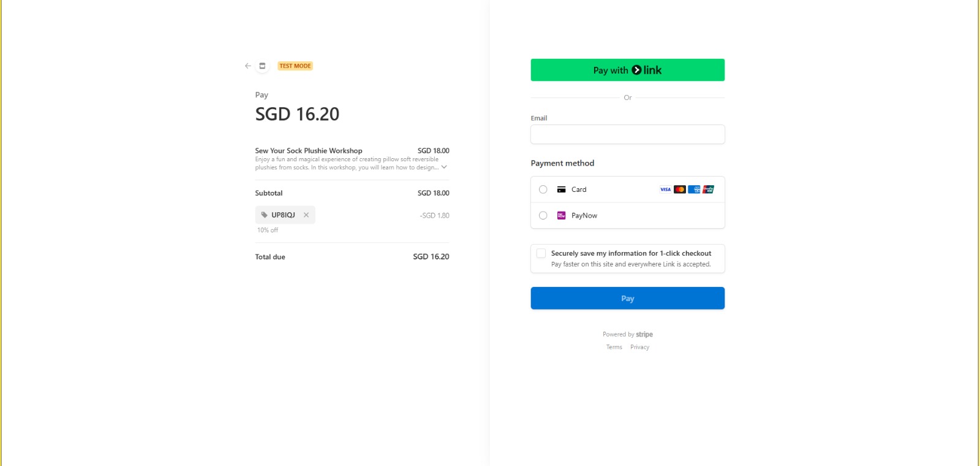Image resolution: width=980 pixels, height=466 pixels.
Task: Click the Mastercard logo
Action: (x=680, y=189)
